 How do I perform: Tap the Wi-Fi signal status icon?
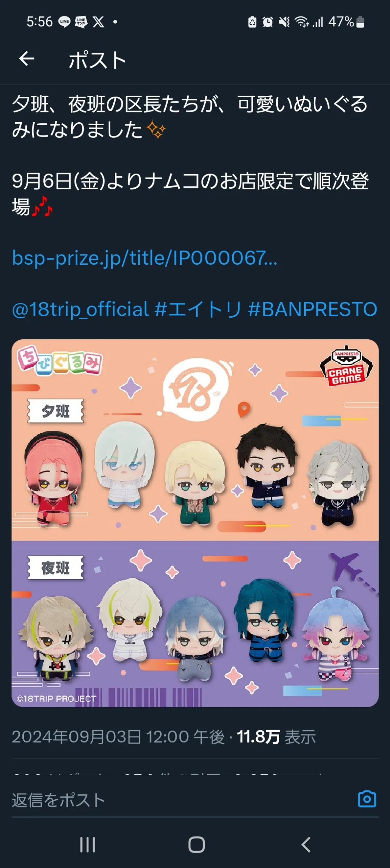(x=302, y=22)
